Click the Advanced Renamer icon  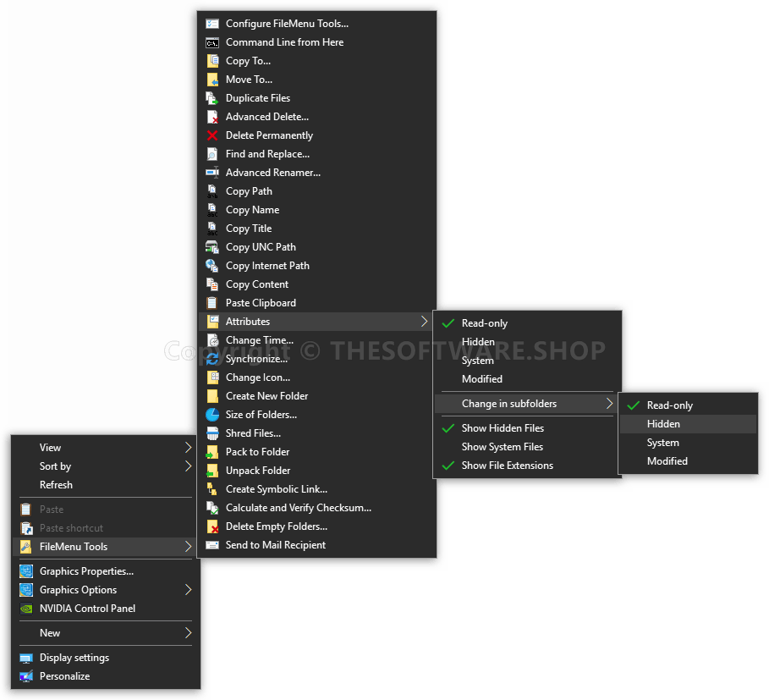(211, 172)
